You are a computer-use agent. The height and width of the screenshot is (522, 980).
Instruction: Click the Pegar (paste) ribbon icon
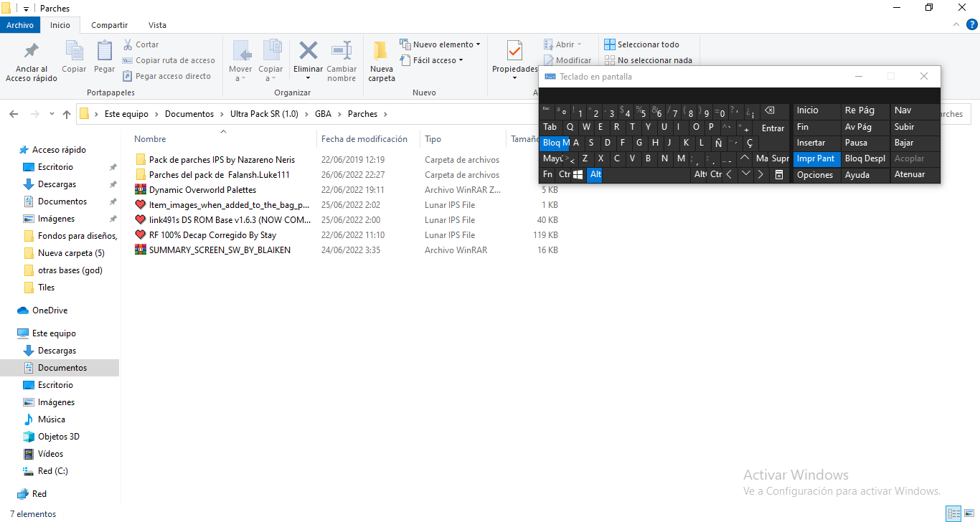[x=104, y=52]
